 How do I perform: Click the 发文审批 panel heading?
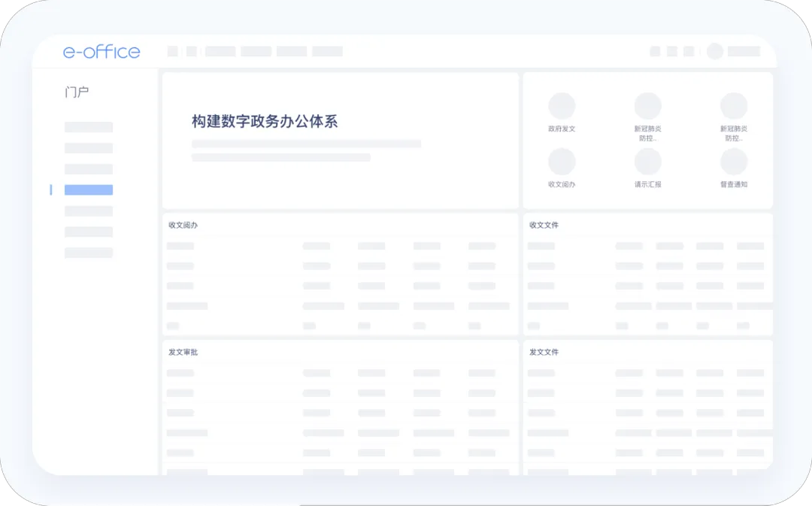point(183,352)
